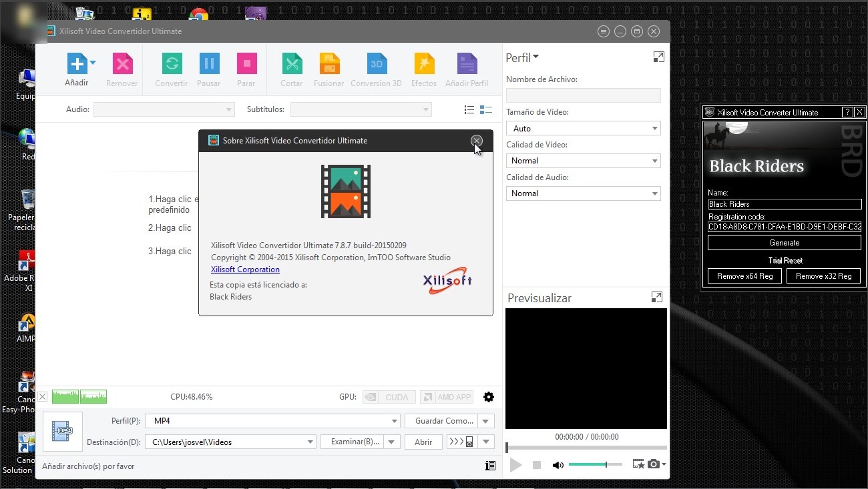The image size is (868, 489).
Task: Stop preview playback
Action: click(537, 465)
